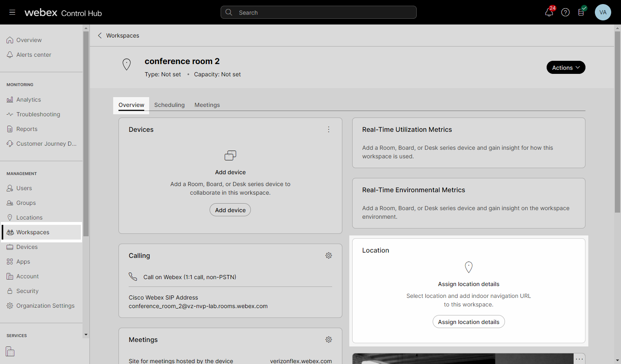
Task: Click the sidebar scrollbar down arrow
Action: (86, 335)
